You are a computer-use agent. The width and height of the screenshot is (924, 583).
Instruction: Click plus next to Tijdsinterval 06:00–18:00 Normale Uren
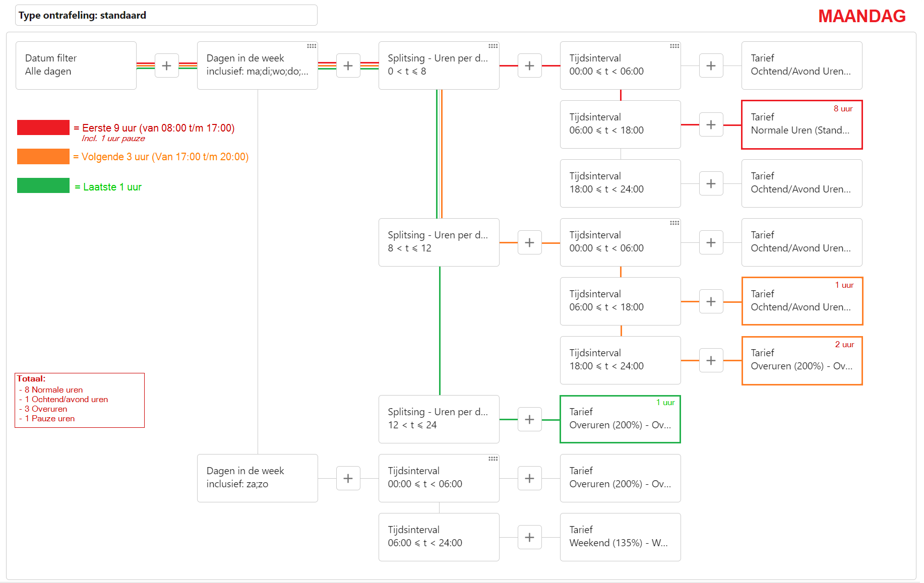[711, 124]
